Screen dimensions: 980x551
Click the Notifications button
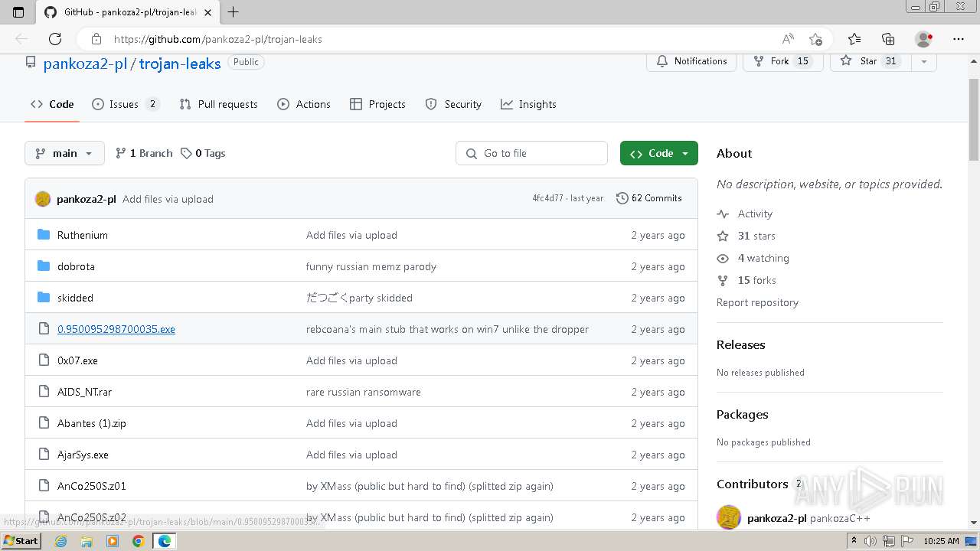click(x=692, y=61)
